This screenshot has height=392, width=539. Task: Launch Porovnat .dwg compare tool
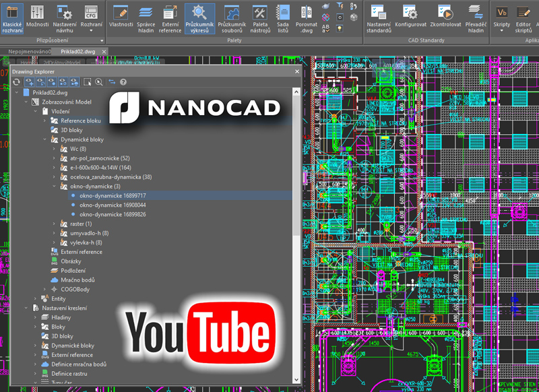point(306,19)
